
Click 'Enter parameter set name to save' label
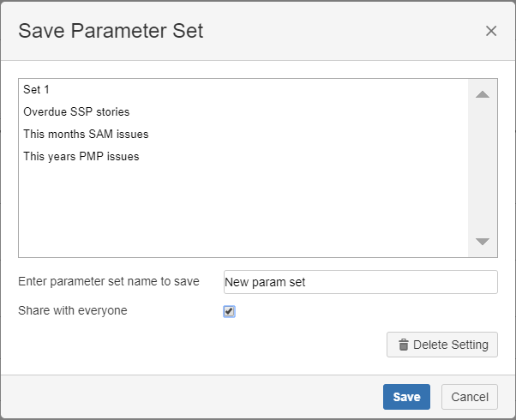point(109,282)
